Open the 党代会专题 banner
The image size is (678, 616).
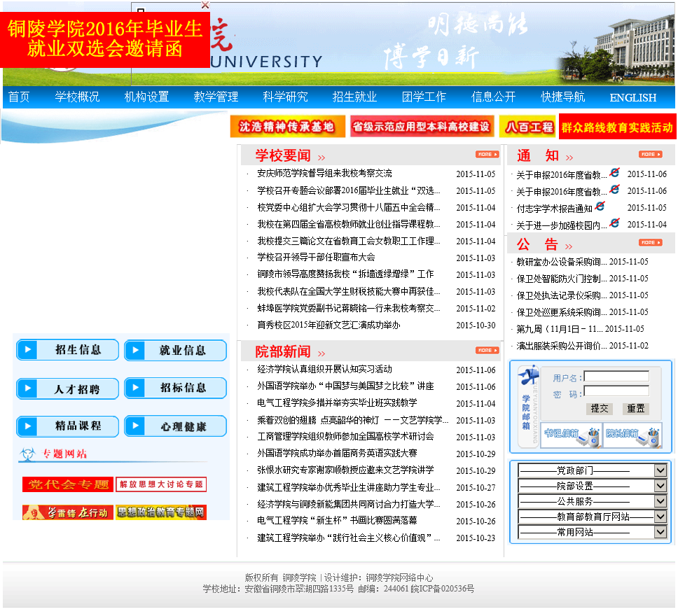point(68,484)
